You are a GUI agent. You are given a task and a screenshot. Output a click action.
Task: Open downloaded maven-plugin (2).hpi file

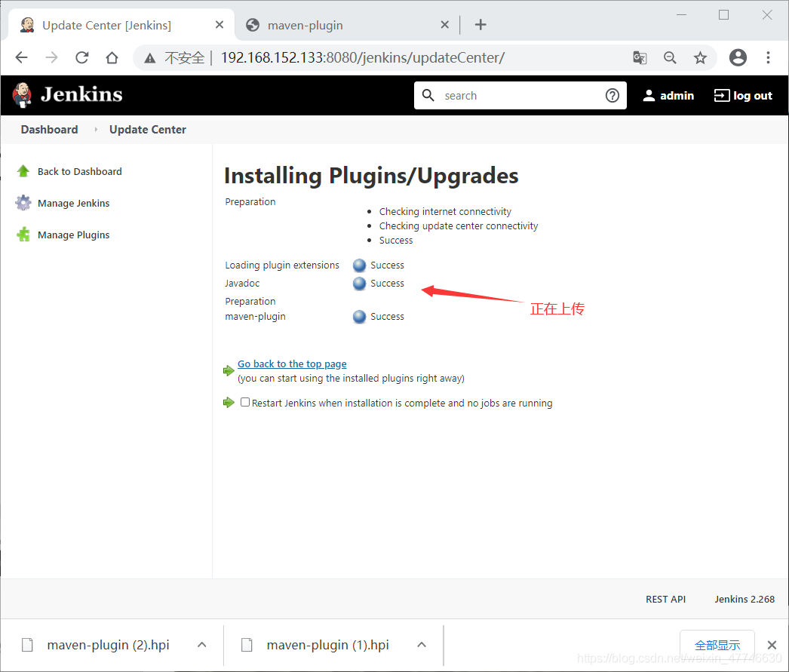tap(108, 645)
